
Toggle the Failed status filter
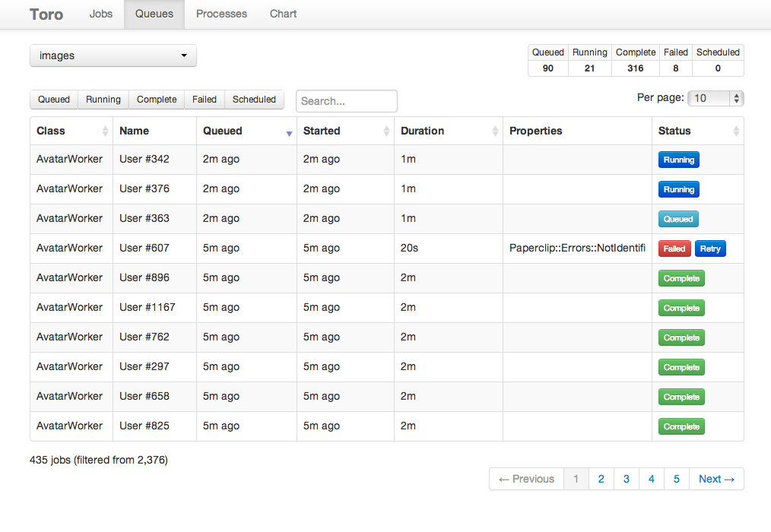click(x=205, y=100)
